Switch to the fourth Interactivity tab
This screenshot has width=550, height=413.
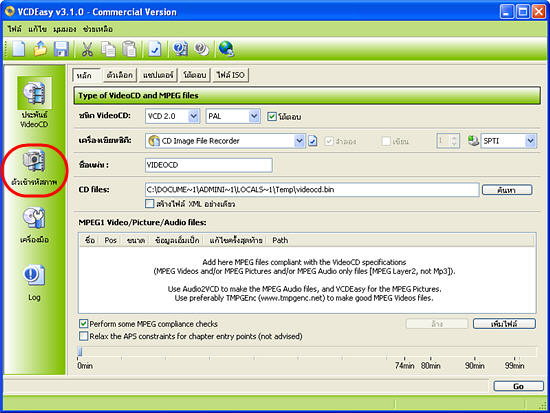click(195, 75)
